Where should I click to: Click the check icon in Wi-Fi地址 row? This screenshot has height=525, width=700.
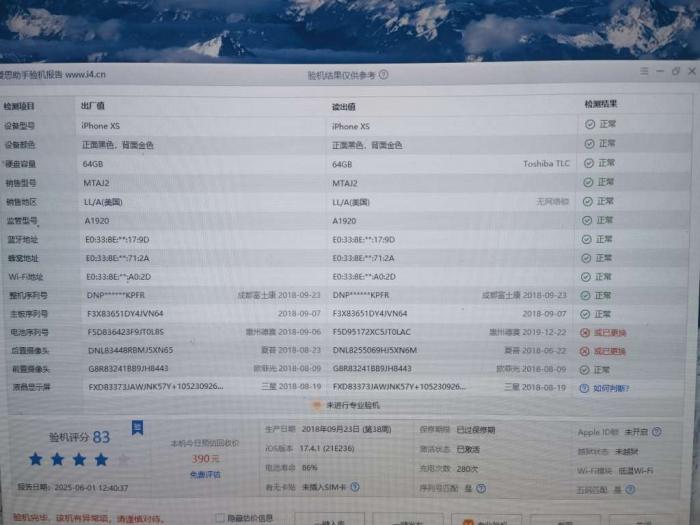[x=586, y=277]
